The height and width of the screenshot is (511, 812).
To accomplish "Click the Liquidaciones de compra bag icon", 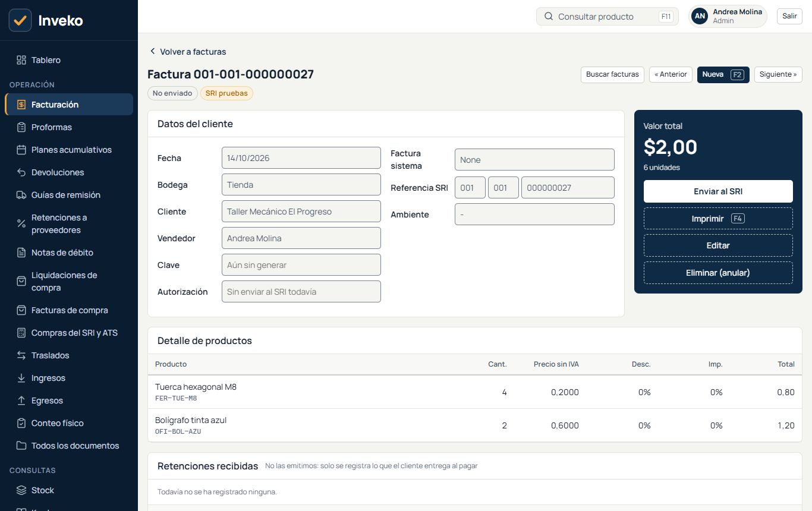I will [x=21, y=281].
